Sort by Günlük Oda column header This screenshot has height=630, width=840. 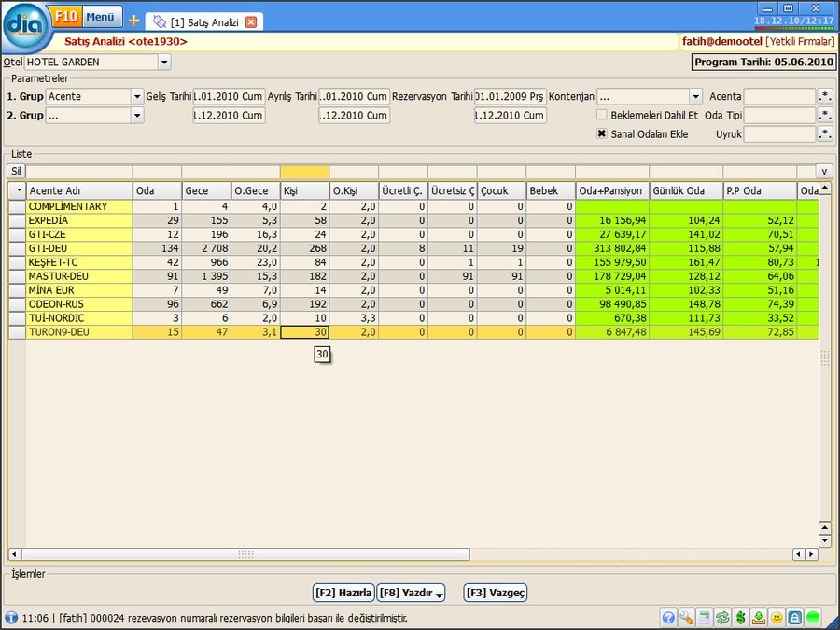686,190
